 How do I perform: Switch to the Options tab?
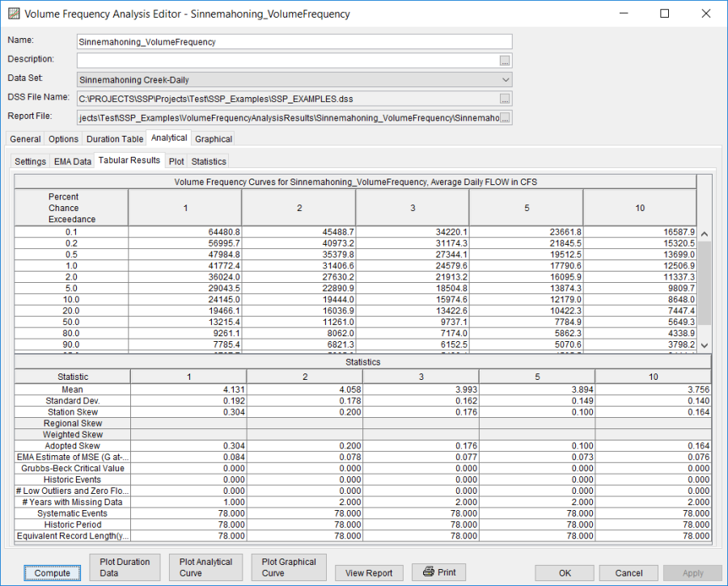click(x=63, y=139)
